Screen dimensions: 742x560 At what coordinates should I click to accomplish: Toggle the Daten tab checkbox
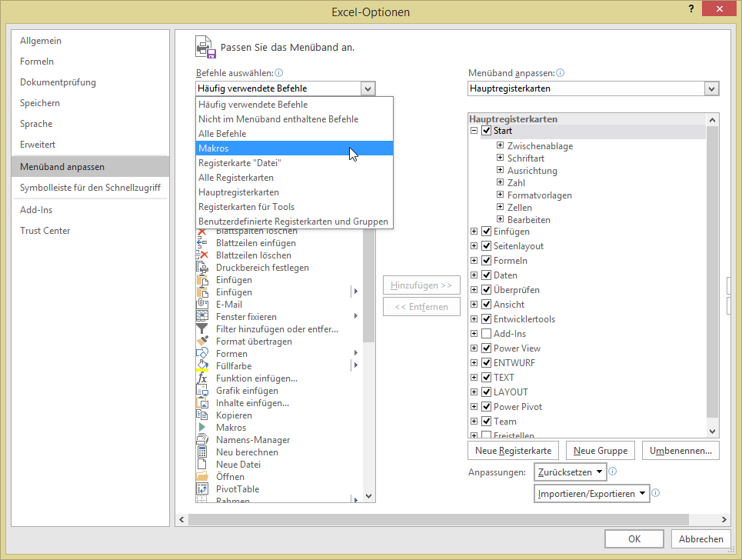click(x=486, y=275)
